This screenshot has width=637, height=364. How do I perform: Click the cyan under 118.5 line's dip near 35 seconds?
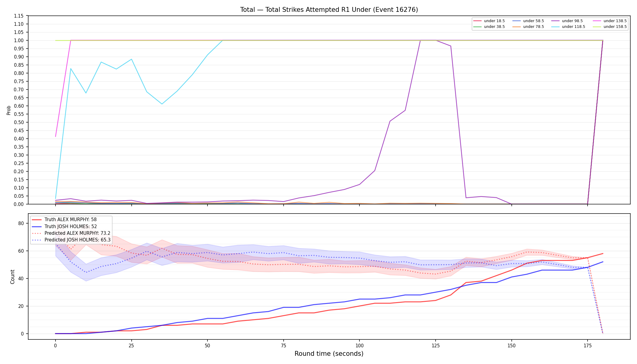click(162, 104)
